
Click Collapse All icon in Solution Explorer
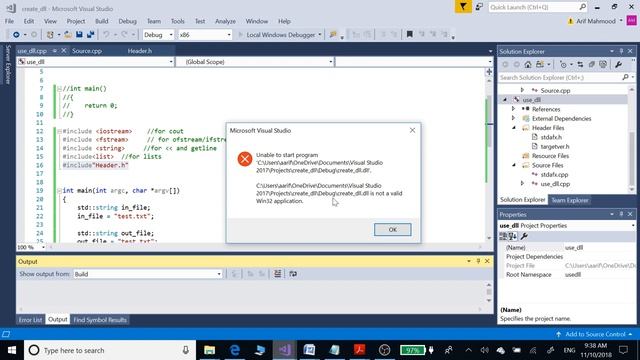click(591, 64)
